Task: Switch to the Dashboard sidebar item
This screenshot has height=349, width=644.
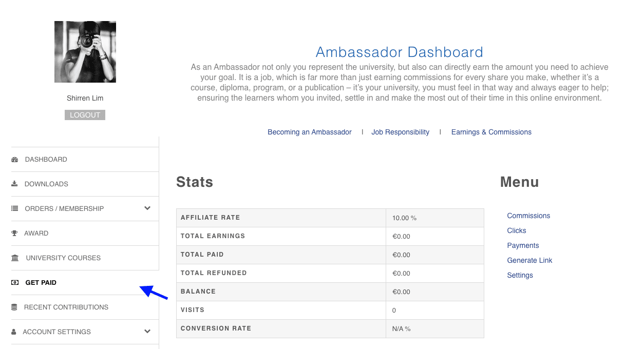Action: pyautogui.click(x=46, y=159)
